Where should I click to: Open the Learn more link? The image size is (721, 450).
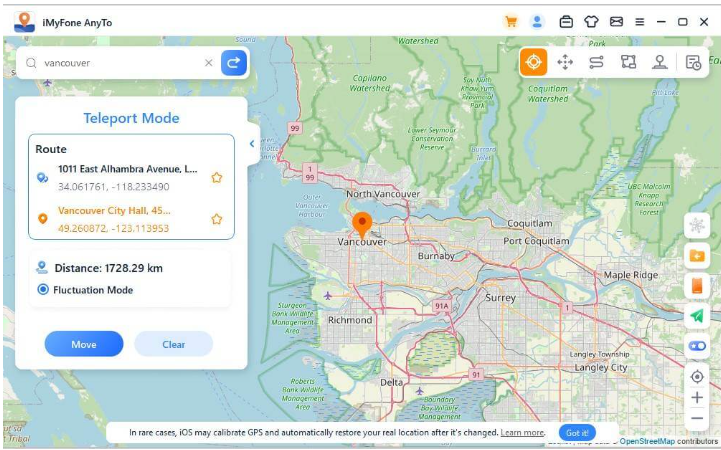pos(522,433)
